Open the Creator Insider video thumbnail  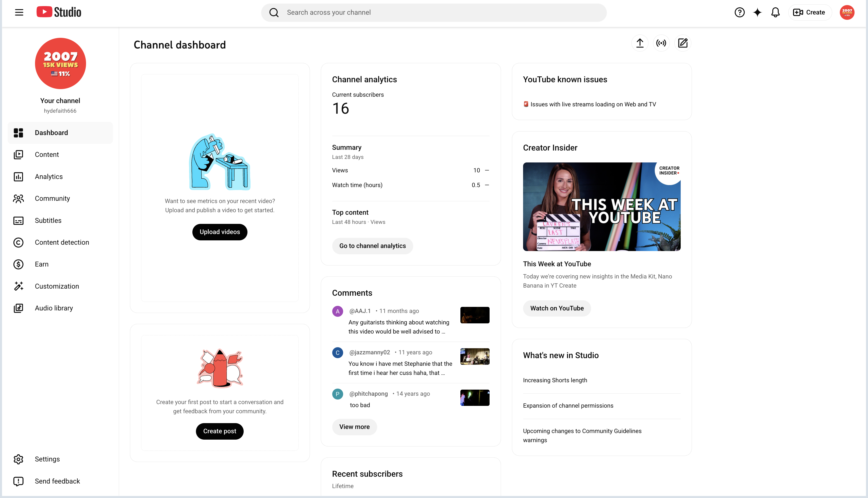(602, 207)
